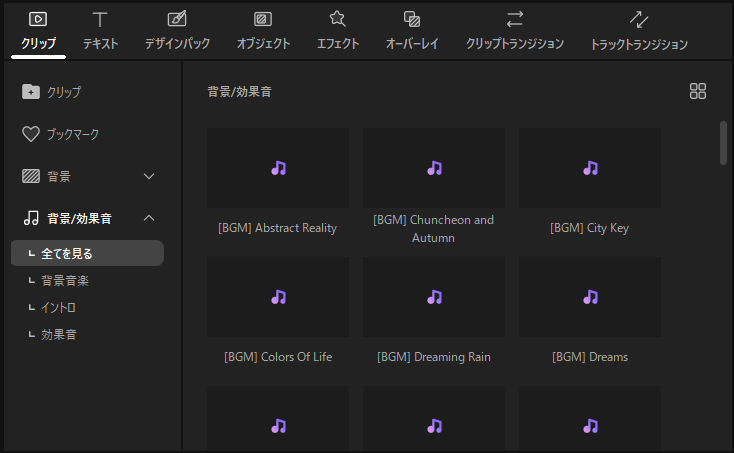The height and width of the screenshot is (453, 734).
Task: Collapse the 背景/効果音 section chevron
Action: (x=149, y=218)
